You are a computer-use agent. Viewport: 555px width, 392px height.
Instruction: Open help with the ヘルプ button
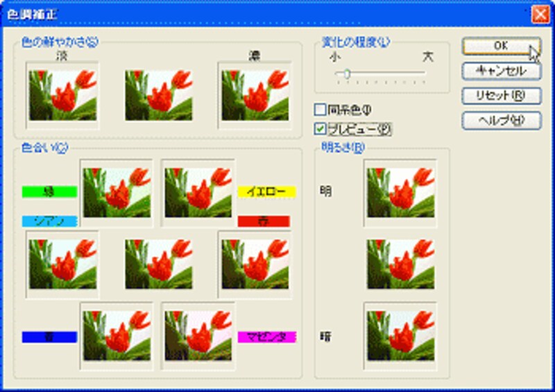coord(501,120)
